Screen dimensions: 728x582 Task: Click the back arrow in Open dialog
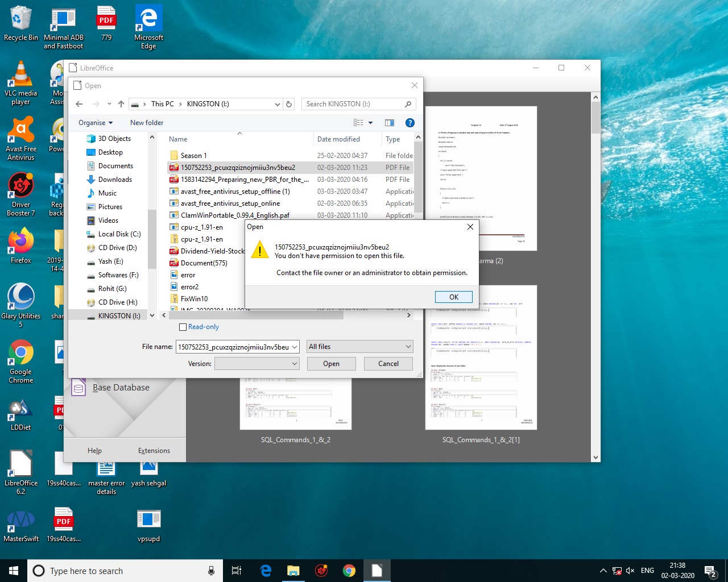(79, 104)
